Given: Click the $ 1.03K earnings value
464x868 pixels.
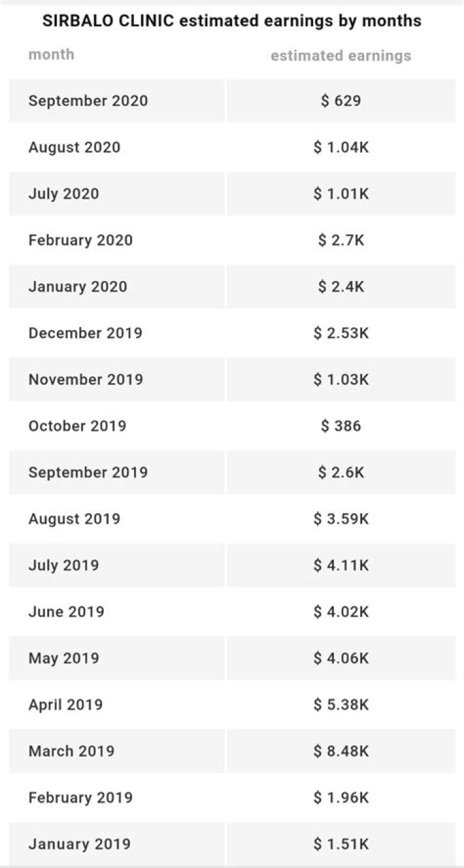Looking at the screenshot, I should (341, 379).
